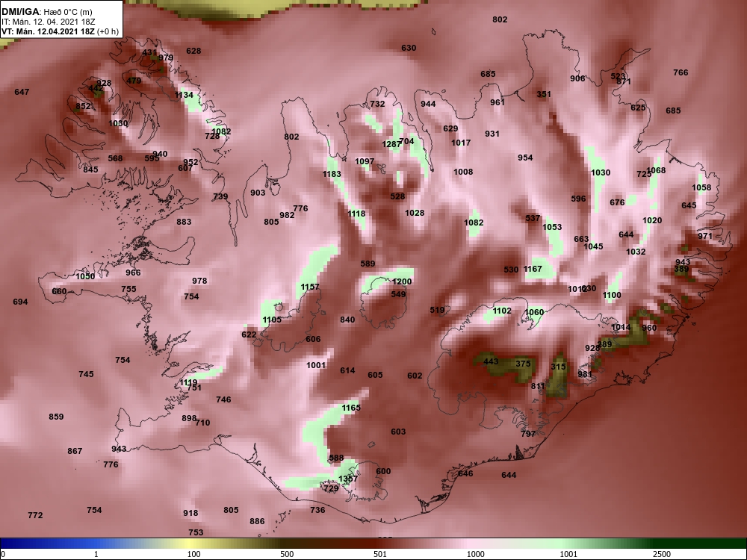Viewport: 747px width, 560px height.
Task: Click the map value '431'
Action: (149, 52)
